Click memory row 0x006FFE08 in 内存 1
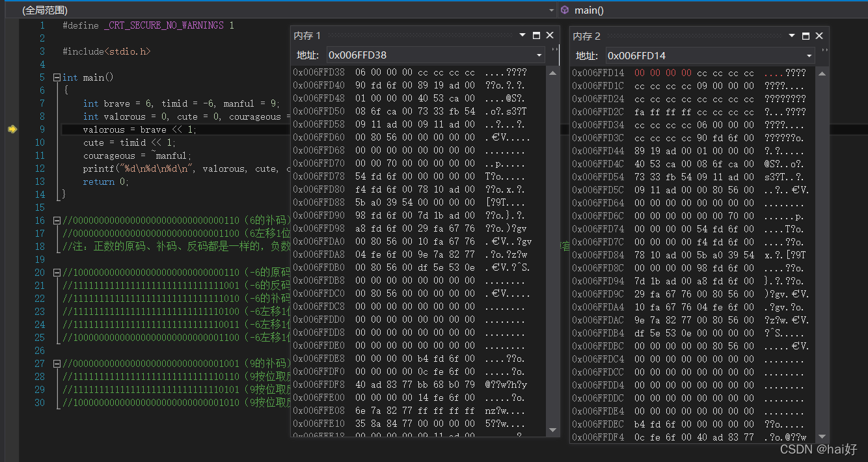868x462 pixels. (420, 411)
